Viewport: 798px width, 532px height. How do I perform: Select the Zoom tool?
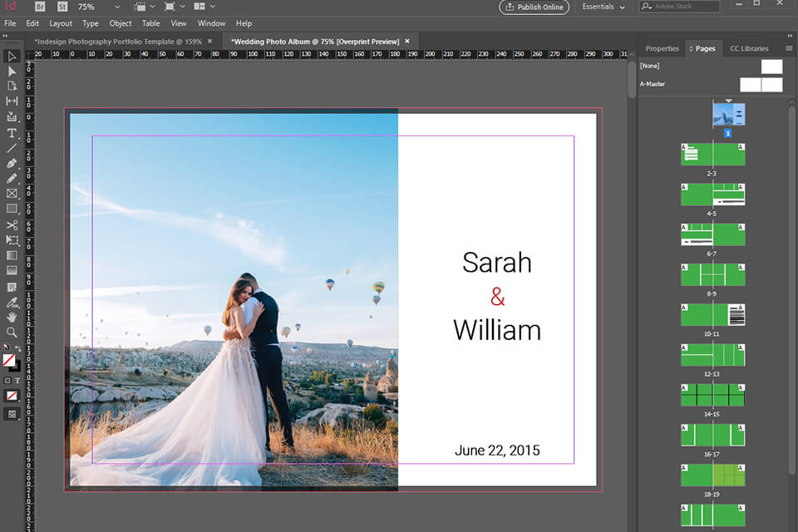(12, 332)
